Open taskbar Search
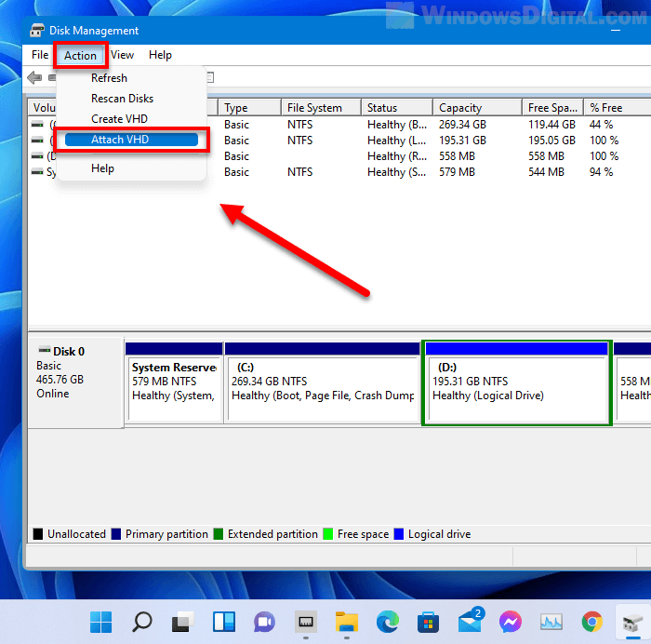 click(x=142, y=622)
